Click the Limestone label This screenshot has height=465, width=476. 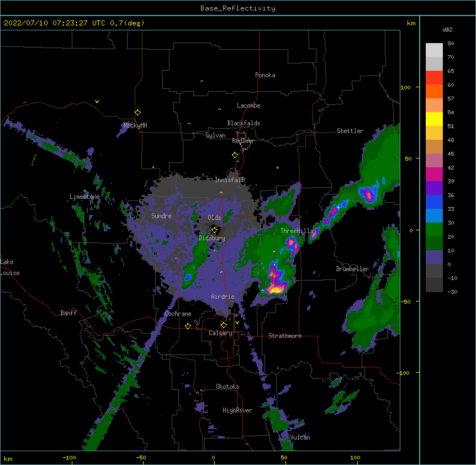(x=84, y=197)
